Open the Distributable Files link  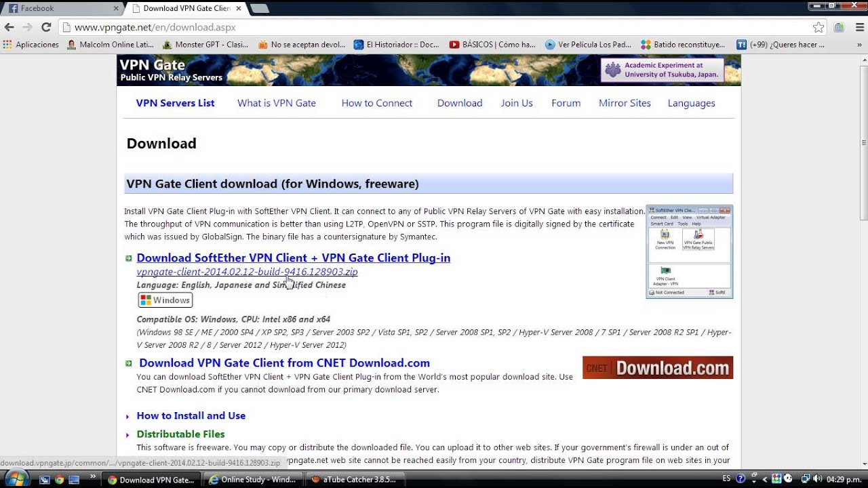tap(180, 434)
